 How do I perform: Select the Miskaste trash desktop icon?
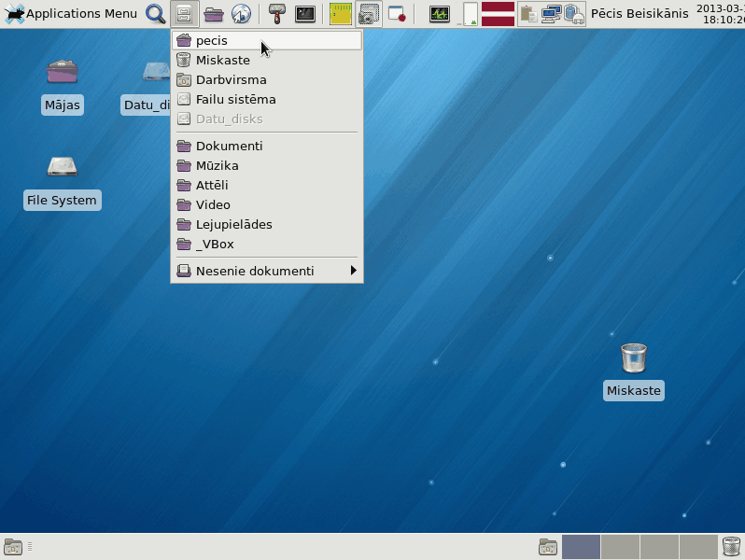(634, 357)
